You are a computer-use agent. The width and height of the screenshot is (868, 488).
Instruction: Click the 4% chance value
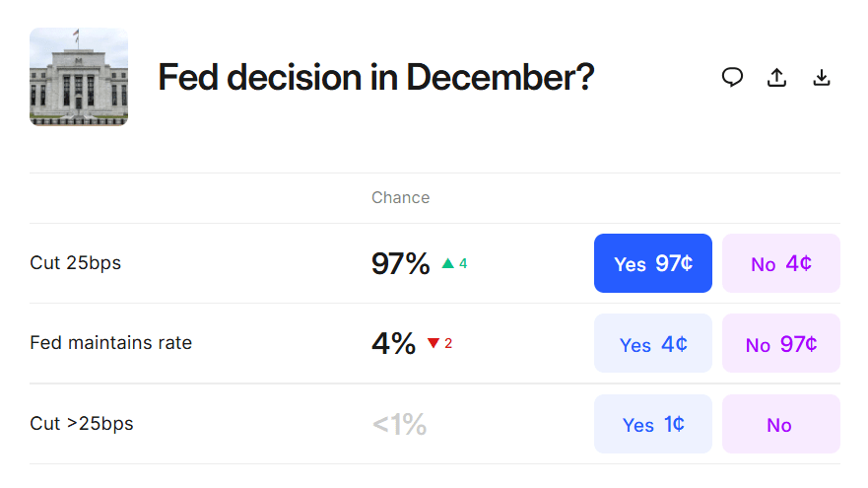(x=393, y=343)
